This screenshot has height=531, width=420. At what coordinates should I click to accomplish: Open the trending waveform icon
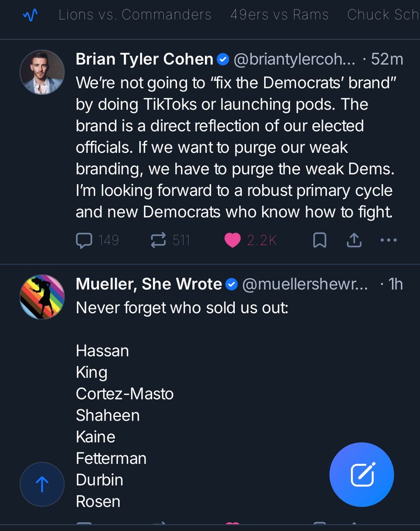pyautogui.click(x=30, y=15)
